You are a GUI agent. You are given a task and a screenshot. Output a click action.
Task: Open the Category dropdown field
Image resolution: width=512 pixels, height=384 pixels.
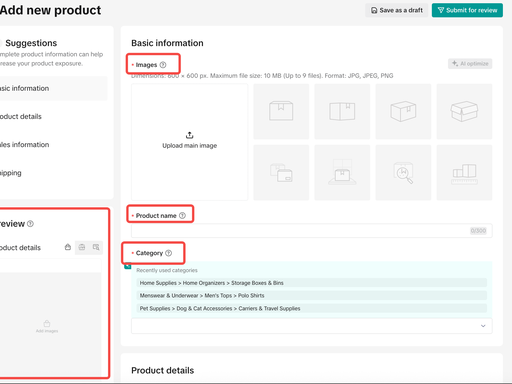[312, 326]
